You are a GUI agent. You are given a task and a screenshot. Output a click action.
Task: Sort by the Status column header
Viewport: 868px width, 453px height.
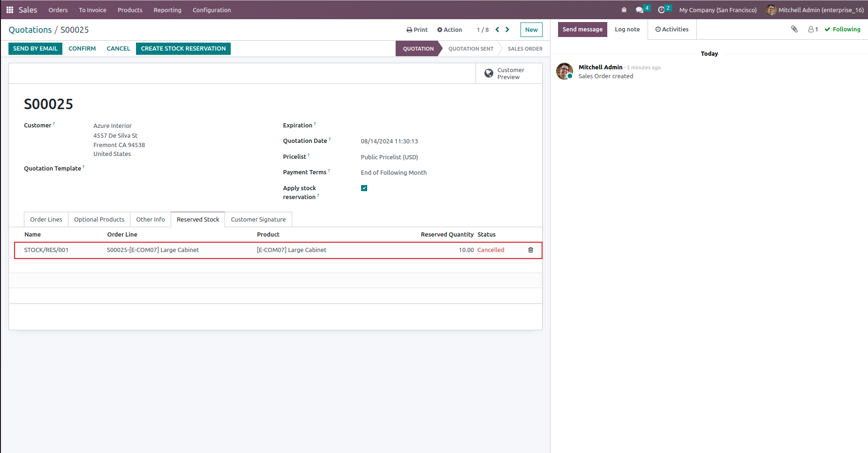click(487, 234)
